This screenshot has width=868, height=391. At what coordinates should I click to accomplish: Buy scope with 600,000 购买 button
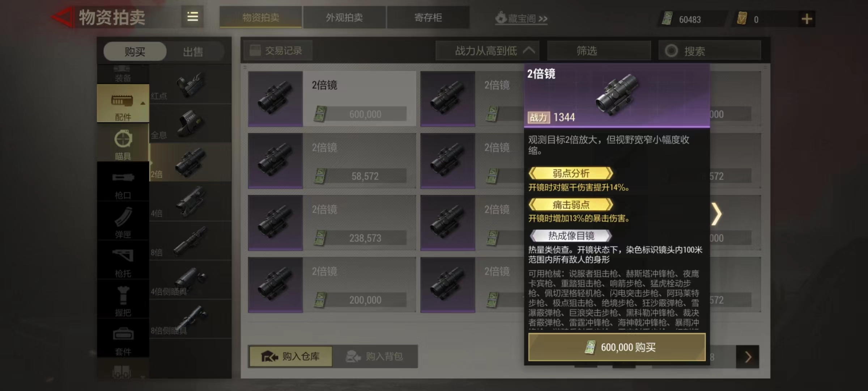[617, 347]
